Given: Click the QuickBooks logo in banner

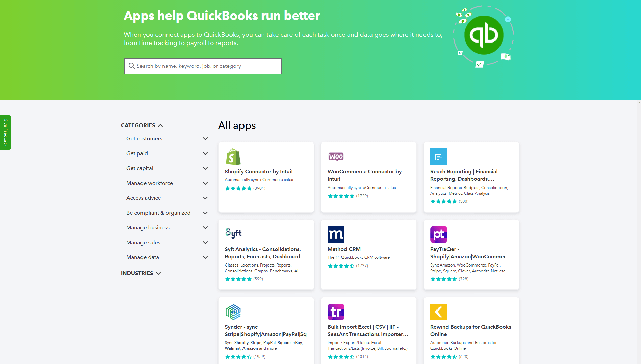Looking at the screenshot, I should point(484,35).
